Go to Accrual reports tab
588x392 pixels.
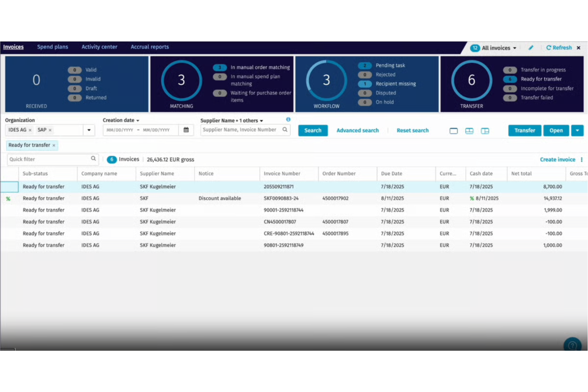pyautogui.click(x=150, y=47)
